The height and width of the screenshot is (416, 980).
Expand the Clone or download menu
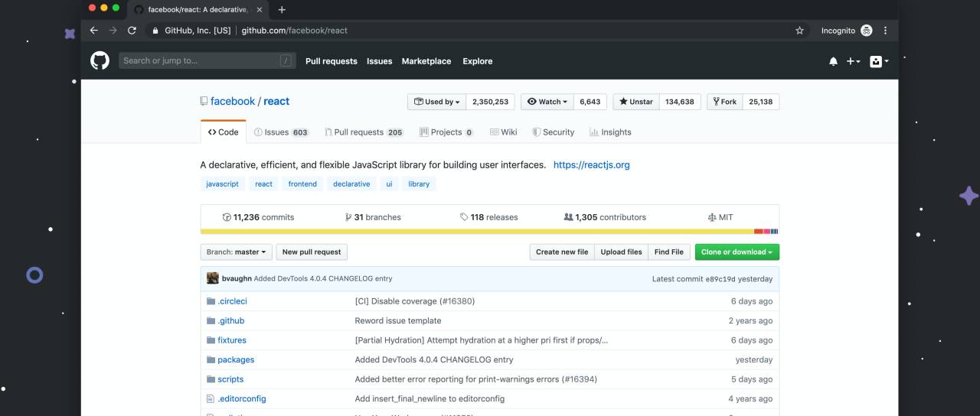737,252
